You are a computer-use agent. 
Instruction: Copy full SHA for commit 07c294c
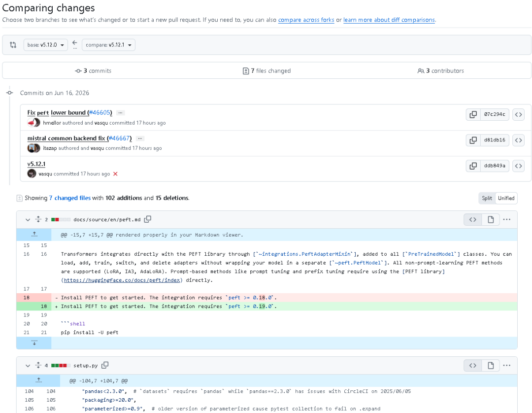click(x=473, y=114)
